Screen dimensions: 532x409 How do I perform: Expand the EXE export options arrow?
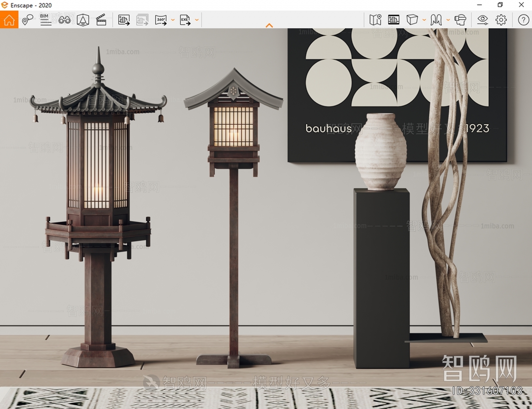click(x=197, y=20)
